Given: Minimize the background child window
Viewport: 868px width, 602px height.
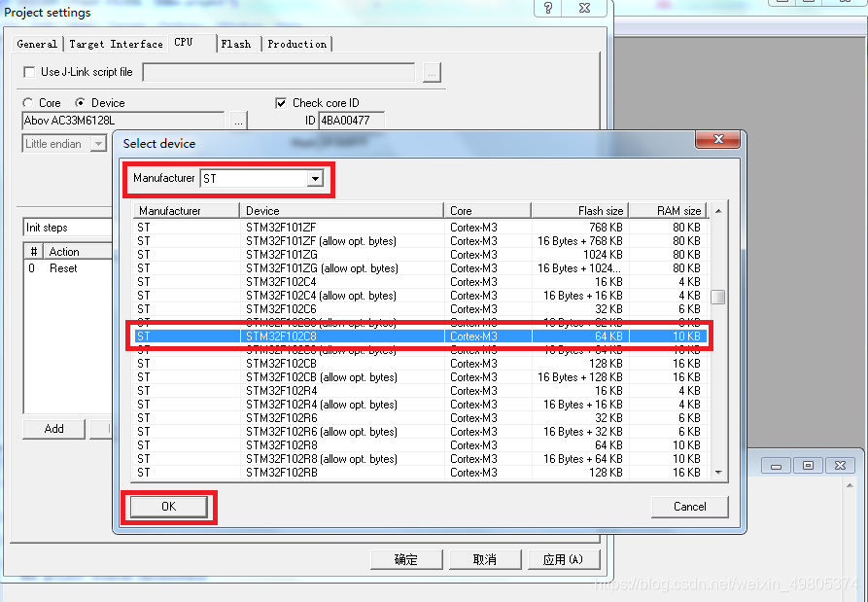Looking at the screenshot, I should click(776, 466).
